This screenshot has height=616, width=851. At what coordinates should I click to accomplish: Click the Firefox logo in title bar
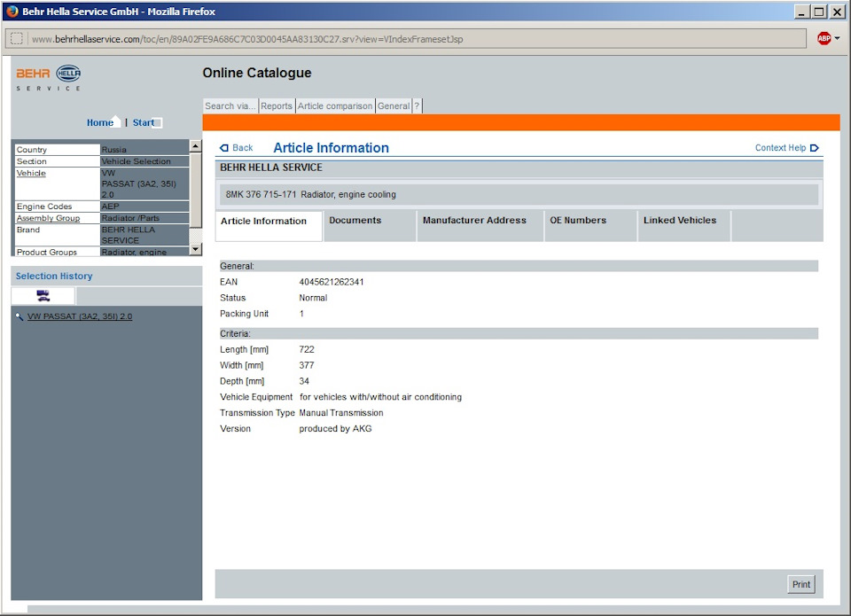tap(12, 12)
